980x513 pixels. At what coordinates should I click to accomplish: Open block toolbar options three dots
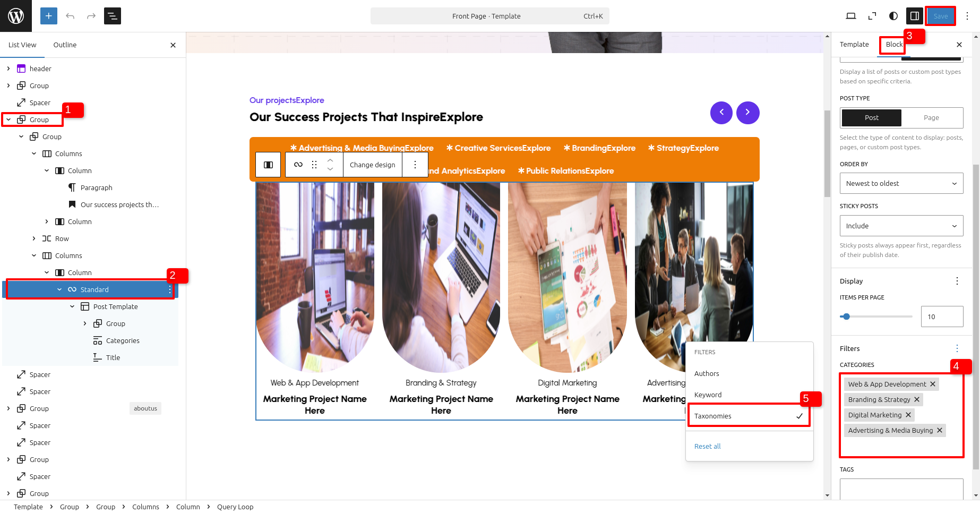(415, 165)
